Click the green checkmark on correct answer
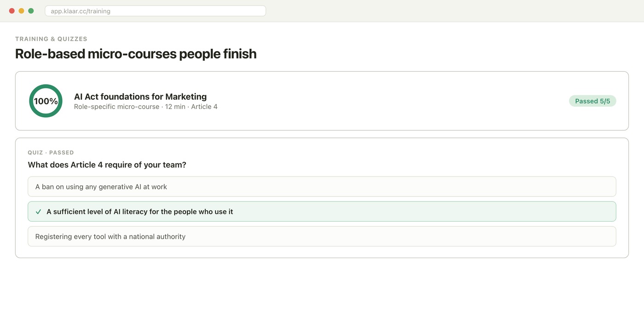This screenshot has width=644, height=322. (39, 212)
